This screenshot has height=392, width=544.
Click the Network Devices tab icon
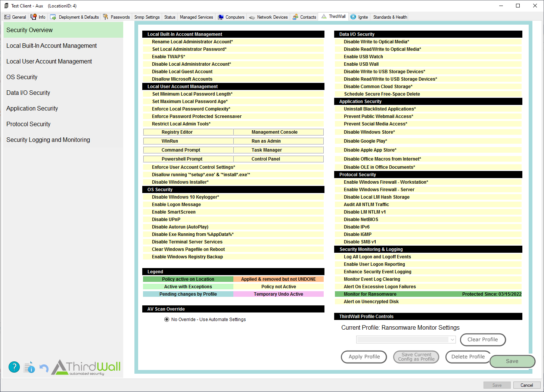[x=252, y=17]
